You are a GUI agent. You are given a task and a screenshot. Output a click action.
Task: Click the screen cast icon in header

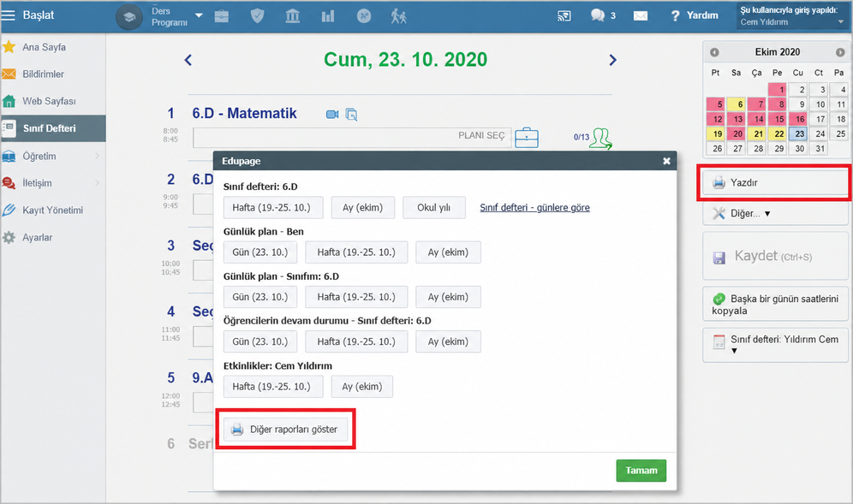[564, 15]
